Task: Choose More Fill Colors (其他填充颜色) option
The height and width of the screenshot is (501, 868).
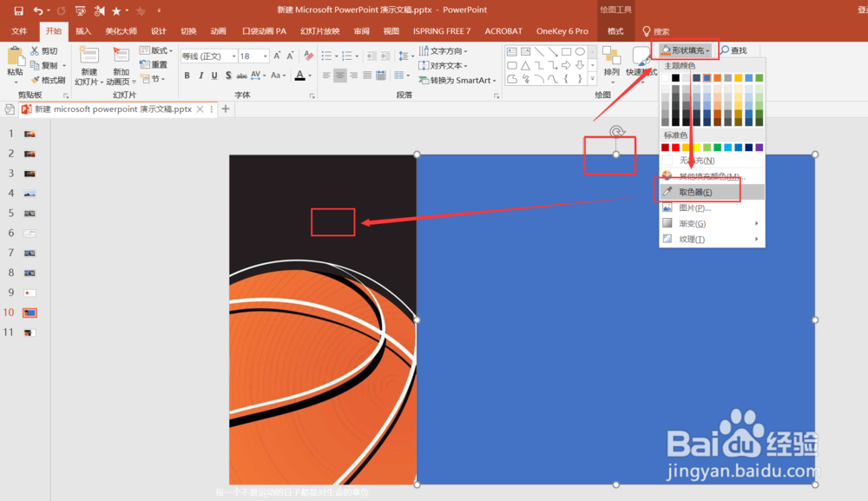Action: pos(712,176)
